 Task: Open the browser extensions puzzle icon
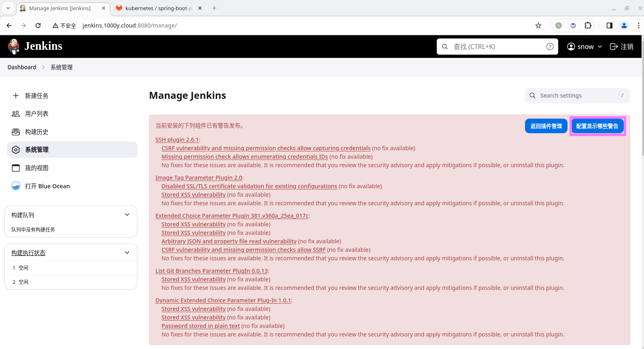(588, 26)
